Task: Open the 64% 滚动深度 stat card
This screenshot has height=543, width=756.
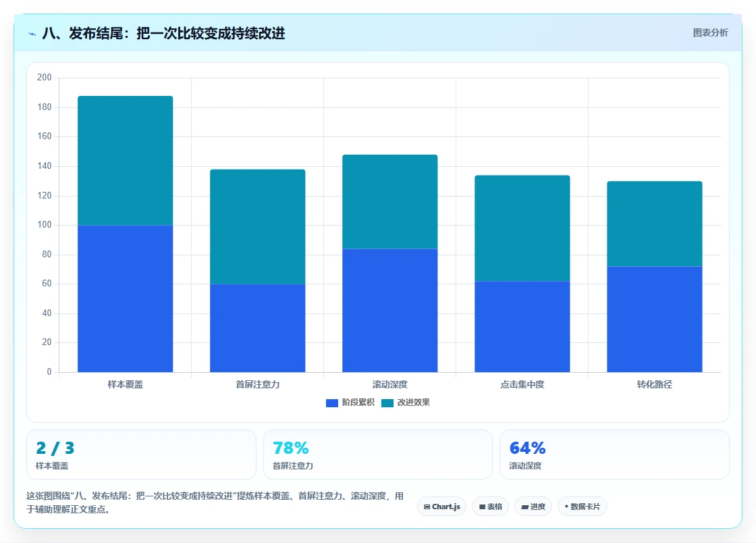Action: coord(615,455)
